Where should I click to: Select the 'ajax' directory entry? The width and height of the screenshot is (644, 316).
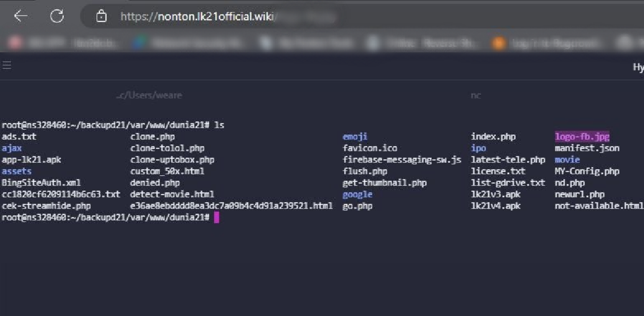tap(12, 148)
